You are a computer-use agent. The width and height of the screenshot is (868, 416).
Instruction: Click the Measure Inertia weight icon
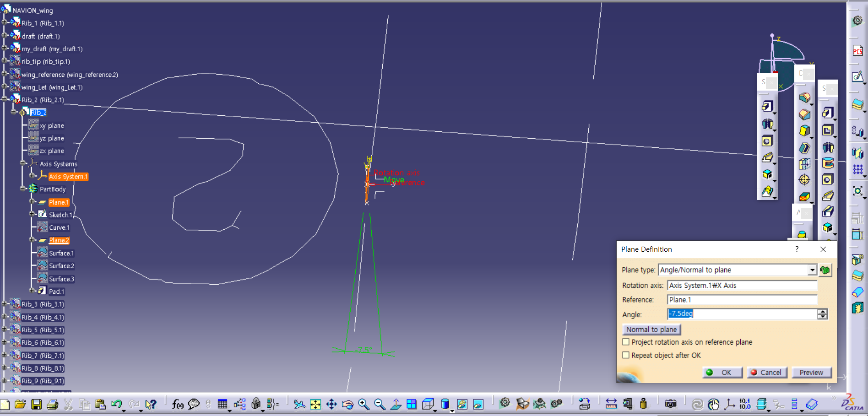(644, 404)
